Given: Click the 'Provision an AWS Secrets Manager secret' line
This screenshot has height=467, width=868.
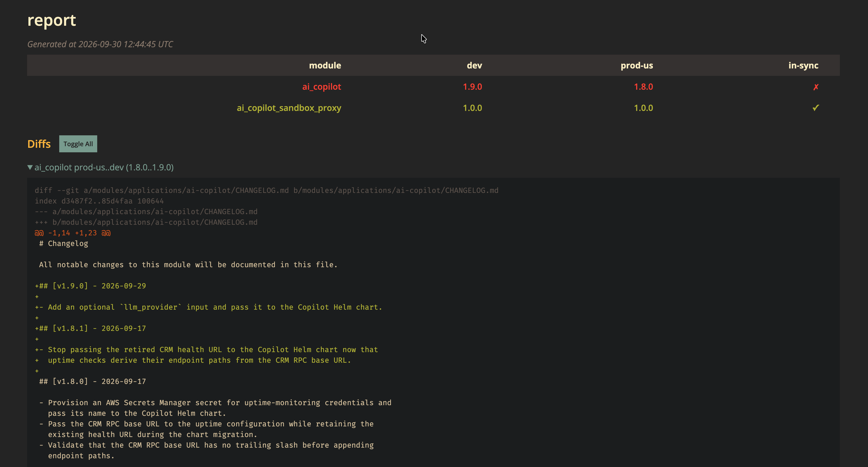Looking at the screenshot, I should pyautogui.click(x=215, y=403).
